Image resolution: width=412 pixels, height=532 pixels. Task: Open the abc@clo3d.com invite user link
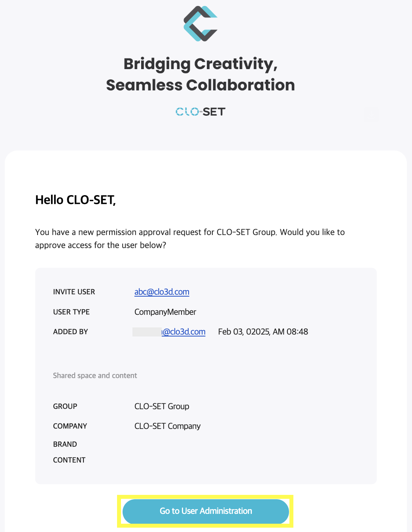[x=162, y=292]
